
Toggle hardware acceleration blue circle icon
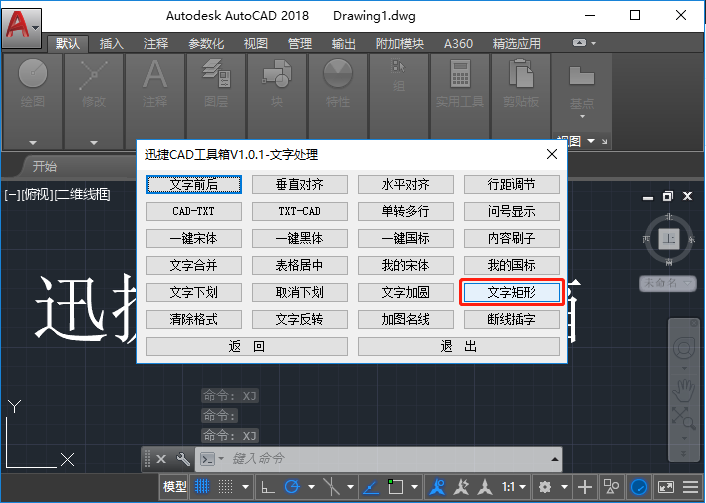[x=639, y=487]
